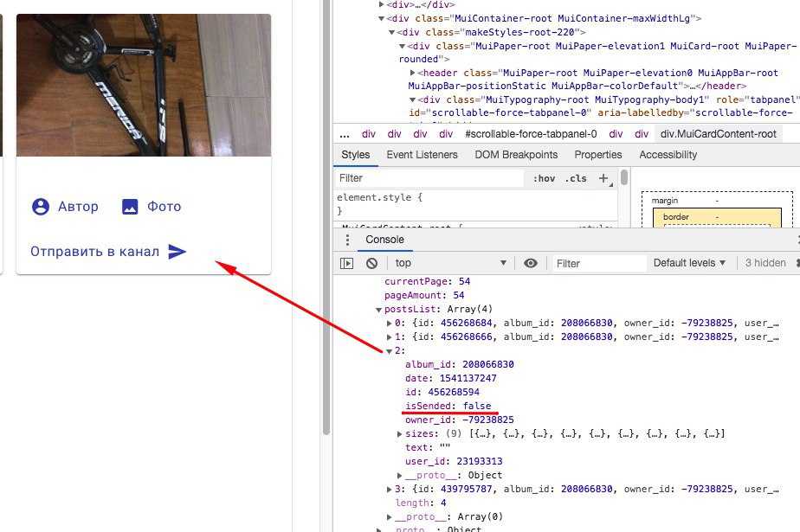Image resolution: width=800 pixels, height=532 pixels.
Task: Collapse the MuiContainer-root div
Action: 381,18
